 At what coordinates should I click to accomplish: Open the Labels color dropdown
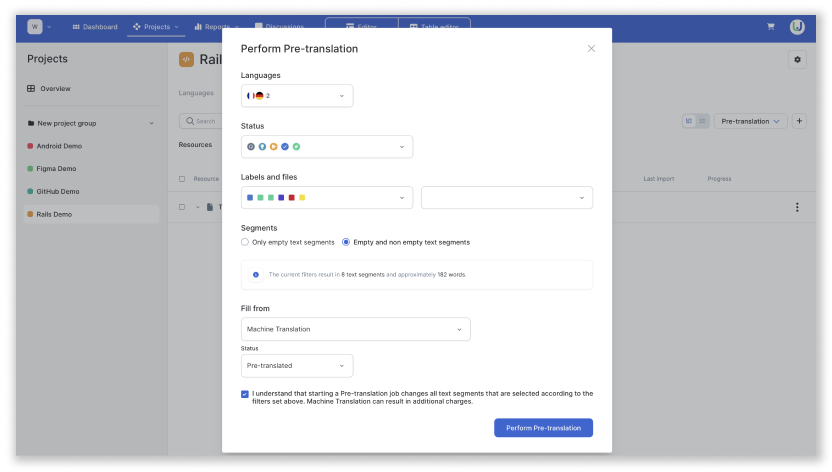pyautogui.click(x=326, y=198)
